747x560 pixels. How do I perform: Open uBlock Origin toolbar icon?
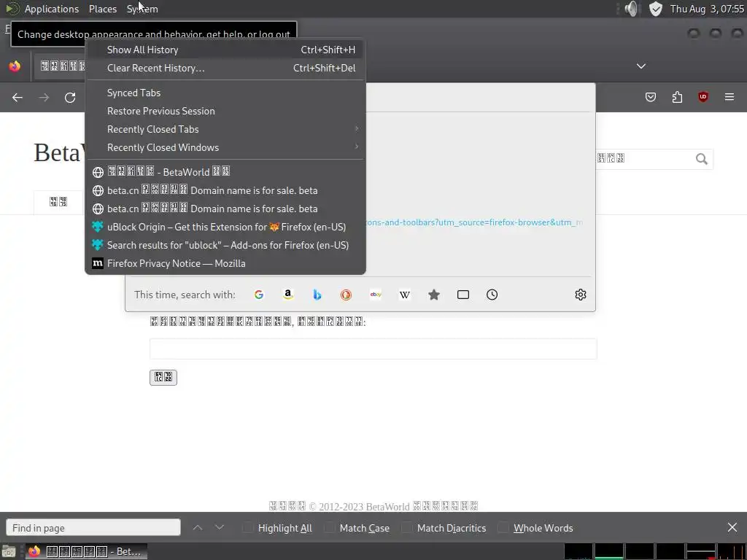(703, 97)
